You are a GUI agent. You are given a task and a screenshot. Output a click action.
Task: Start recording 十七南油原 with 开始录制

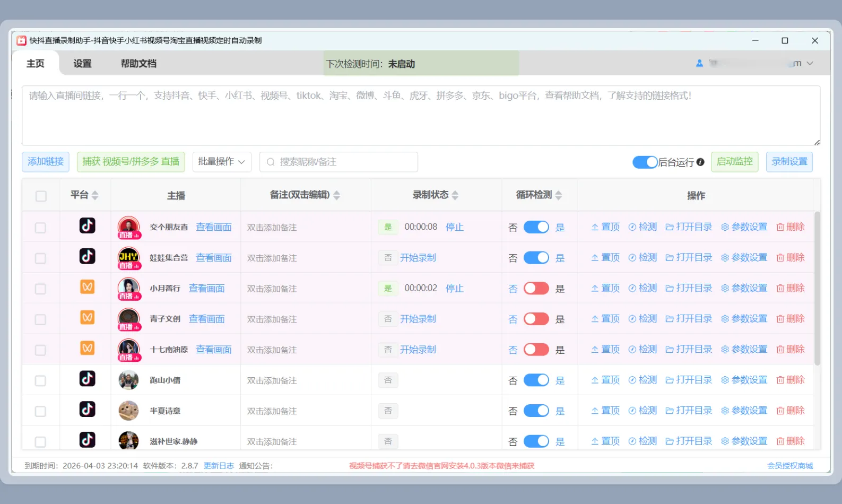pos(418,350)
